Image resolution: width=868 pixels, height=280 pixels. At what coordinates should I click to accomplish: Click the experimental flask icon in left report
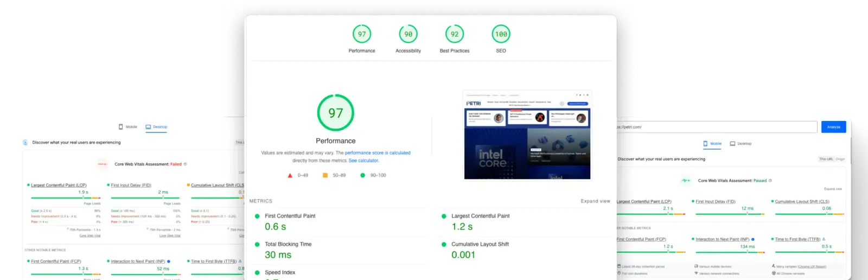click(240, 262)
